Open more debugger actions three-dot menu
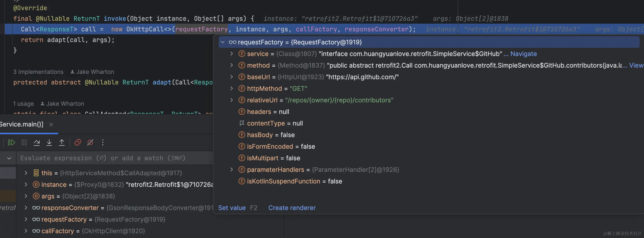 pyautogui.click(x=103, y=142)
